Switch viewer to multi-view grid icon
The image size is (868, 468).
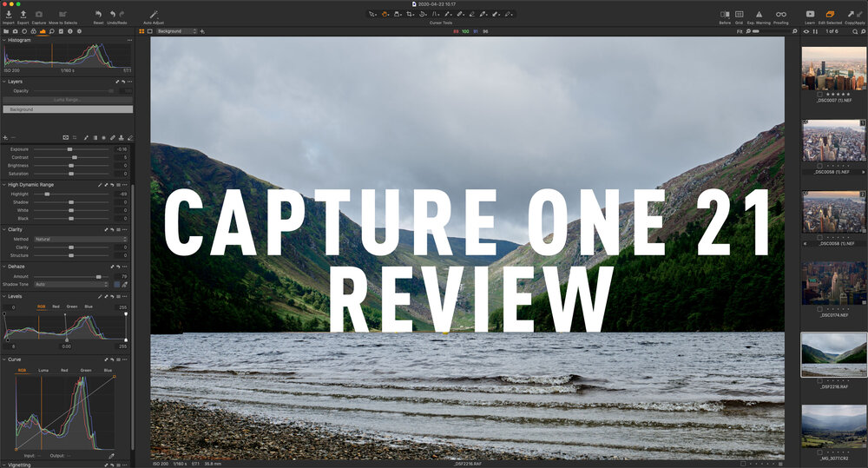[x=141, y=31]
